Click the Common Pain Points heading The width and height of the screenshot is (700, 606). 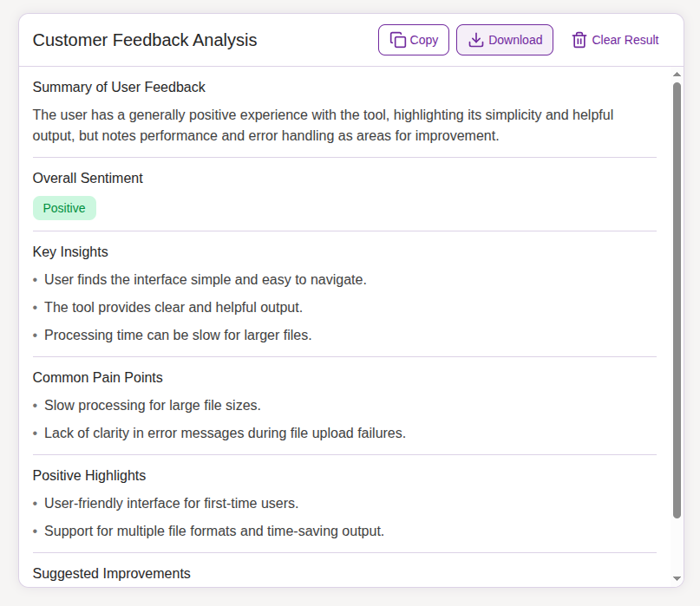pos(98,377)
